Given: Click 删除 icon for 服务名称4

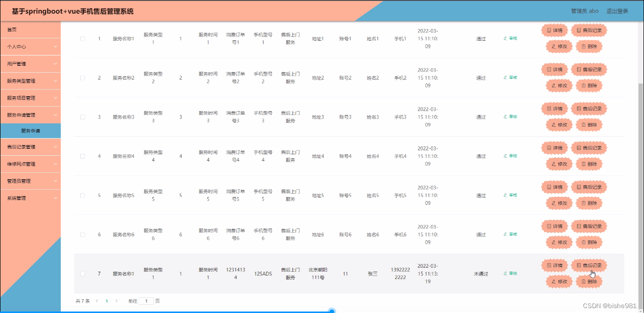Looking at the screenshot, I should [x=588, y=164].
